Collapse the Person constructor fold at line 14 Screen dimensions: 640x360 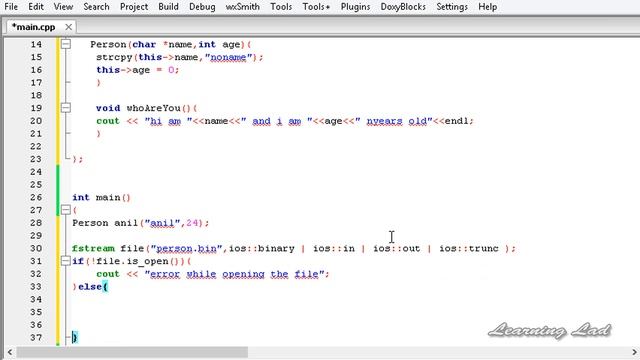point(66,44)
